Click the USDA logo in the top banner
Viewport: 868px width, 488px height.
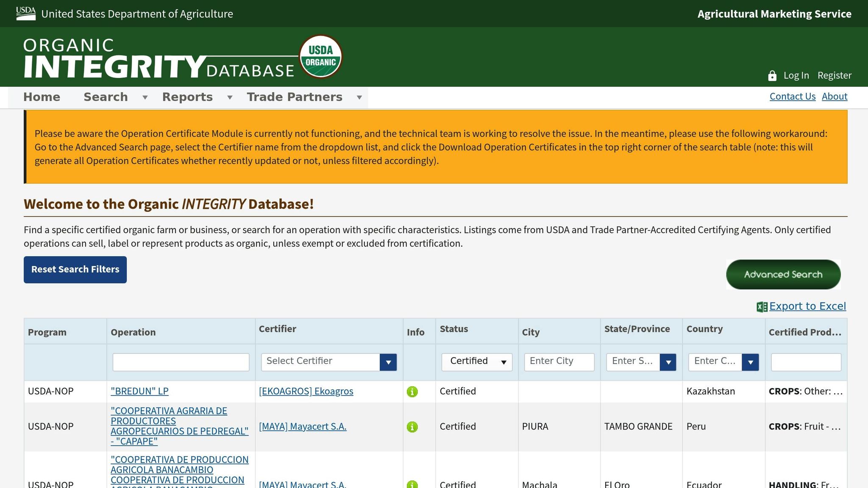click(x=25, y=13)
